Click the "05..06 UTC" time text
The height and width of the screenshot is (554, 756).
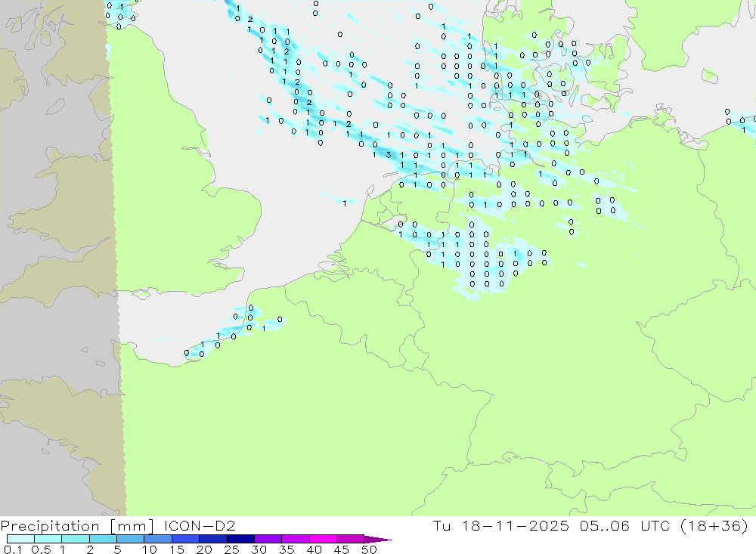coord(625,525)
